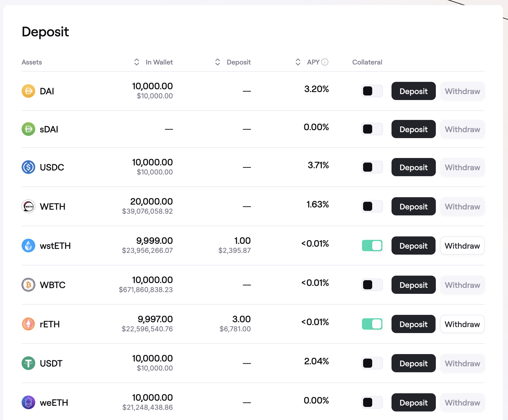Disable collateral toggle for wstETH
The width and height of the screenshot is (508, 420).
coord(372,246)
